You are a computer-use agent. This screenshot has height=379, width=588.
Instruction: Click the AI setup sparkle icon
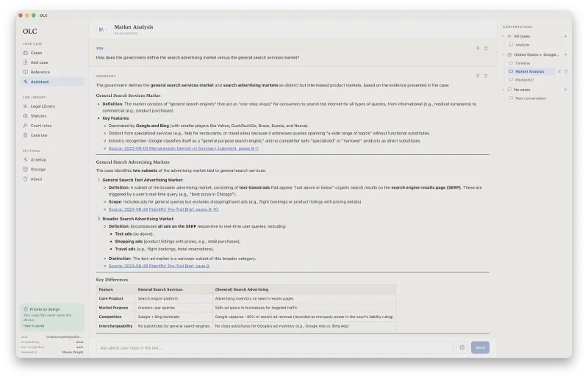26,159
